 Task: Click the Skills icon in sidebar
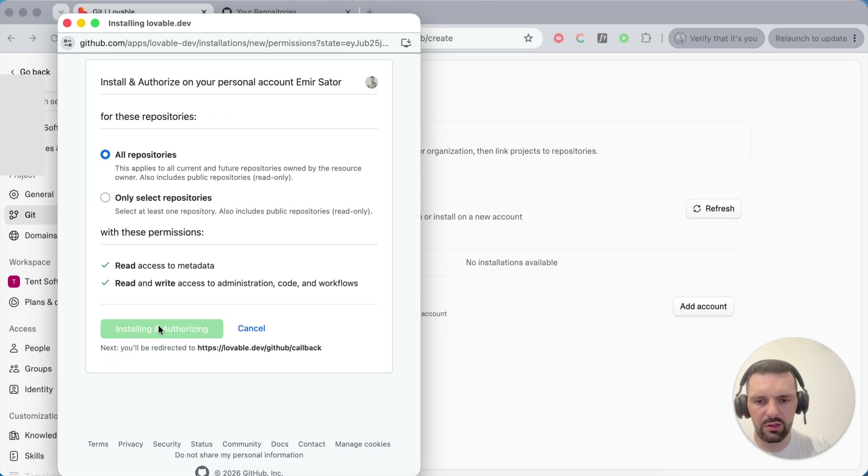[x=14, y=456]
